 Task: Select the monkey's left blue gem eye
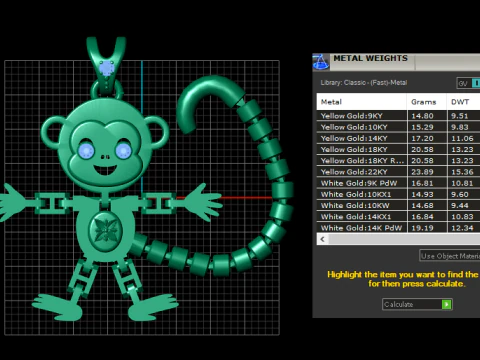[86, 150]
